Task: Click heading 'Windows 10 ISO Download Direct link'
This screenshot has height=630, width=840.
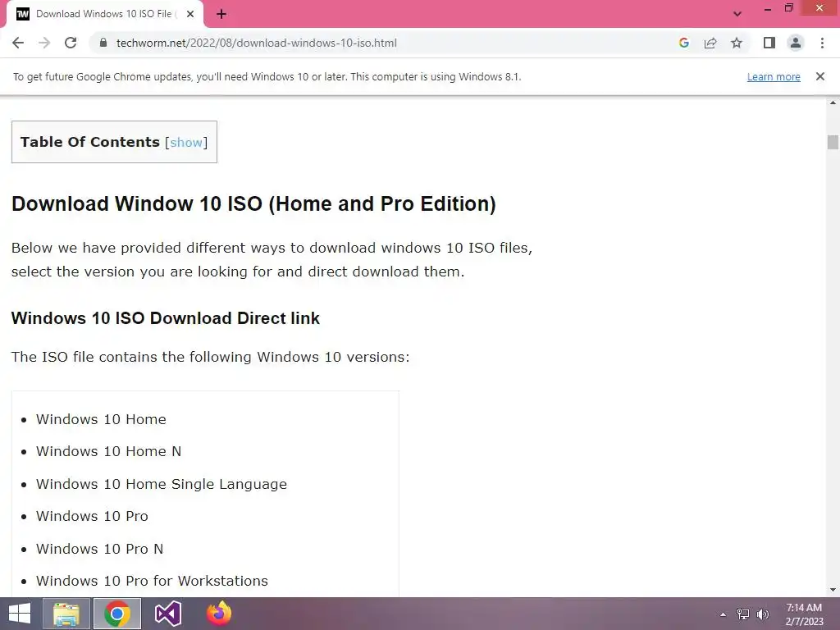Action: [x=166, y=318]
